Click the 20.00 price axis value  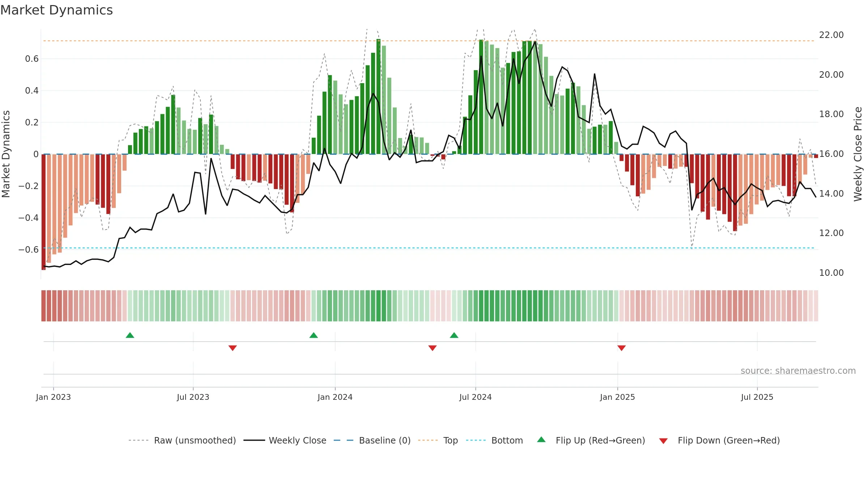pos(831,75)
